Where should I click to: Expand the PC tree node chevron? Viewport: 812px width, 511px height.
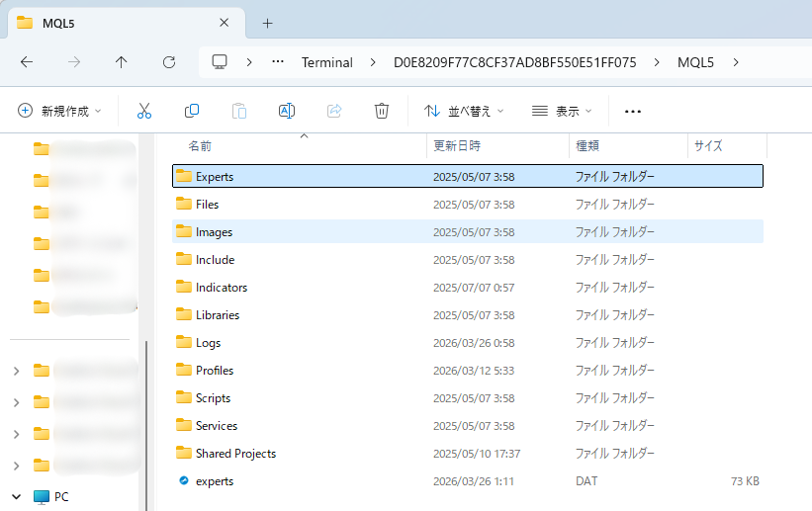(16, 496)
